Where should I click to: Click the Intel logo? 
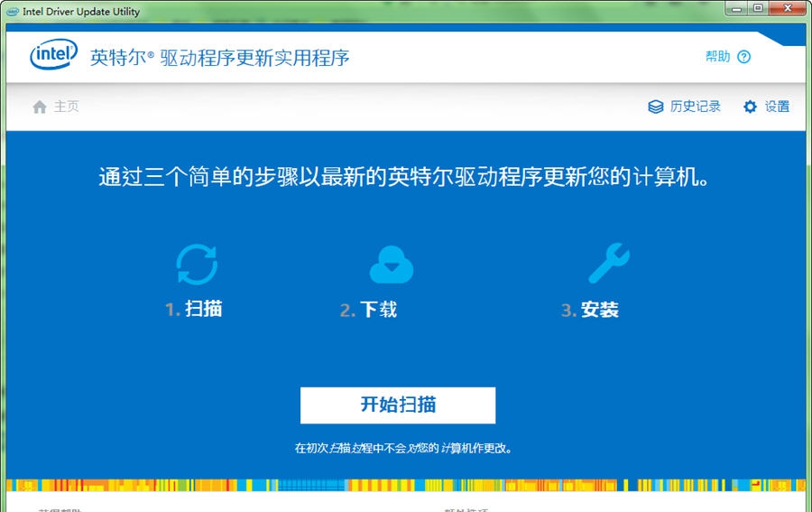click(54, 54)
